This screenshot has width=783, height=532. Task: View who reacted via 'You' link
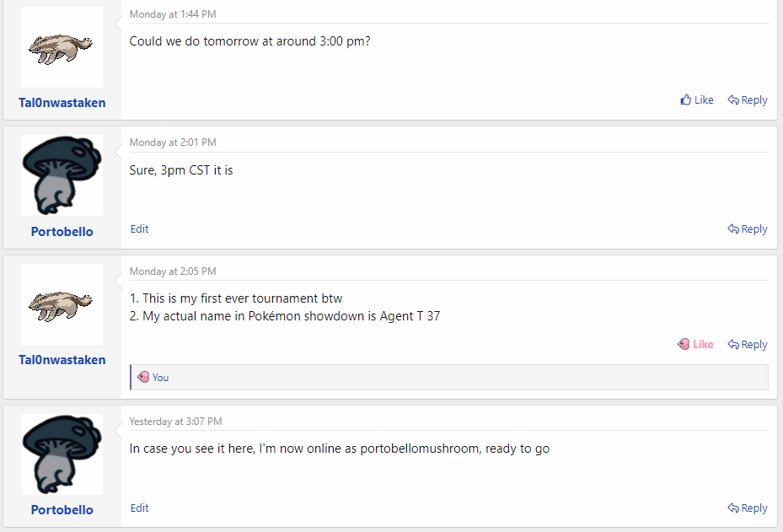point(160,378)
